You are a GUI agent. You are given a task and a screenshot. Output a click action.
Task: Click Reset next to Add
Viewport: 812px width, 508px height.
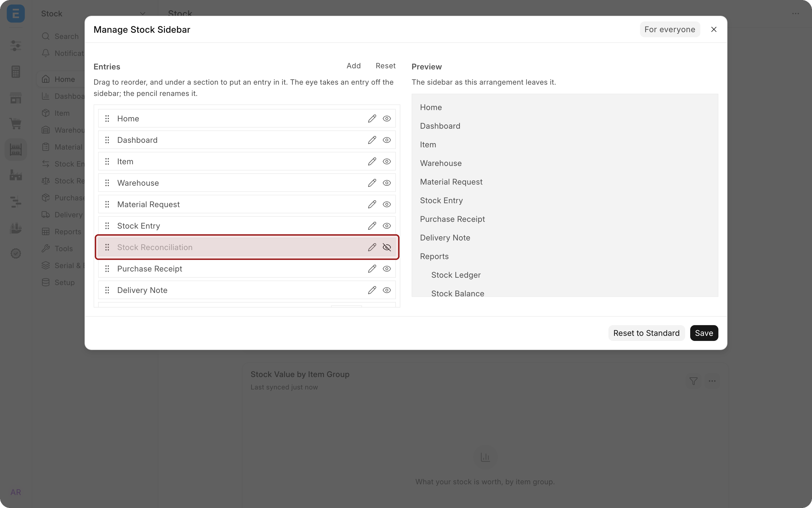385,66
